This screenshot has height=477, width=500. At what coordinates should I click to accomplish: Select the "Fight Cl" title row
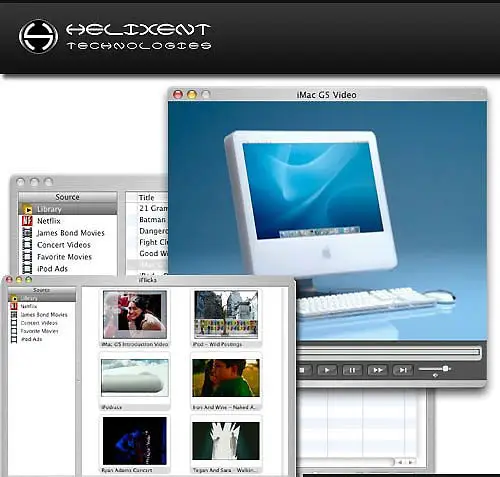click(x=147, y=242)
